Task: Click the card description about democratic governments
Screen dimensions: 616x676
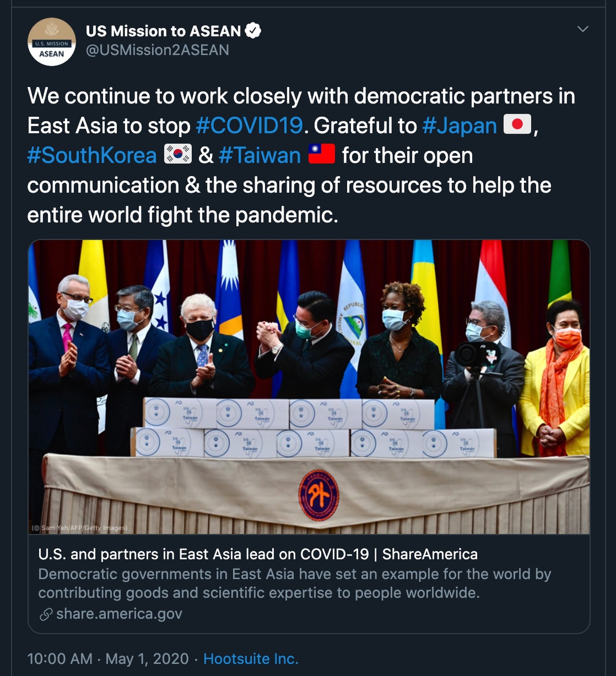Action: point(295,583)
